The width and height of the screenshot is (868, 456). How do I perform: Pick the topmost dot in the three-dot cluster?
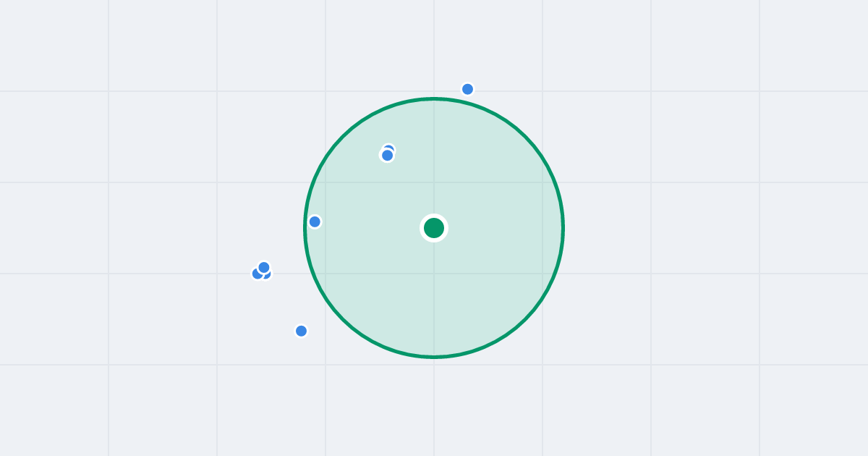click(264, 267)
